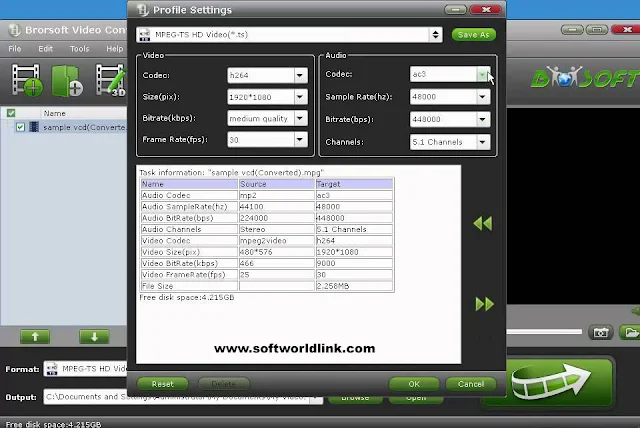Image resolution: width=640 pixels, height=428 pixels.
Task: Toggle the select-all checkbox in the list header
Action: [11, 113]
